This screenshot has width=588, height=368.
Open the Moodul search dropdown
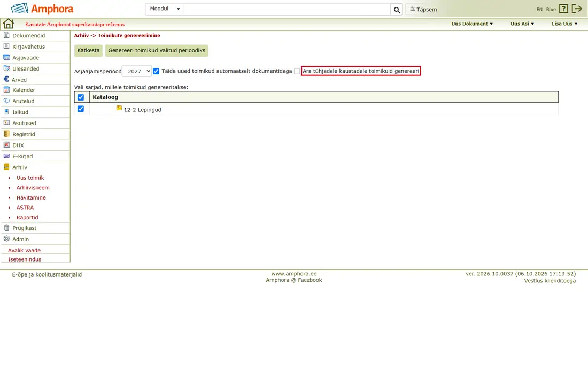(x=164, y=9)
